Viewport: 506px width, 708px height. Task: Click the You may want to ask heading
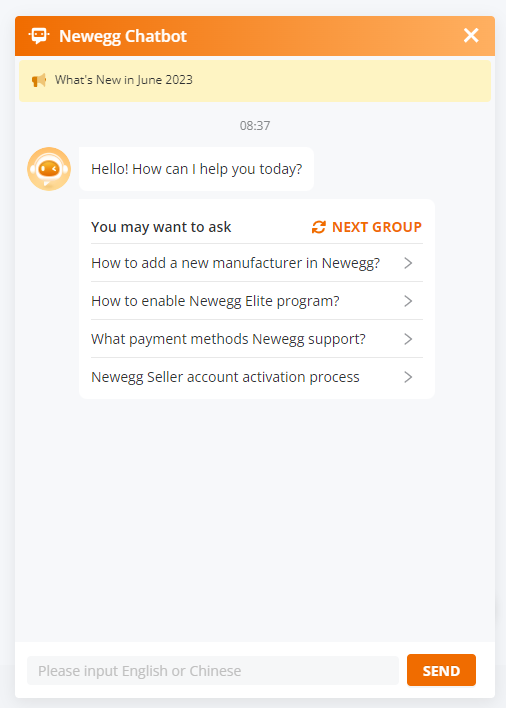tap(161, 227)
